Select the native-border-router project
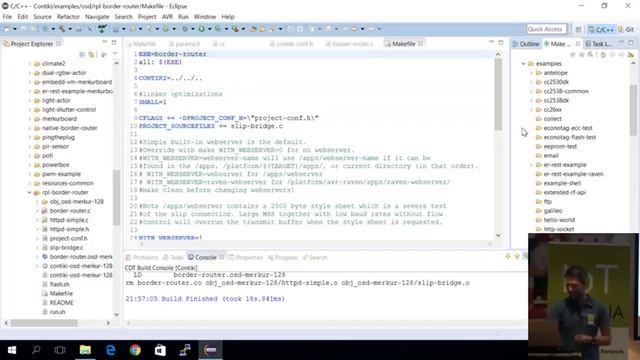Image resolution: width=640 pixels, height=360 pixels. click(69, 128)
